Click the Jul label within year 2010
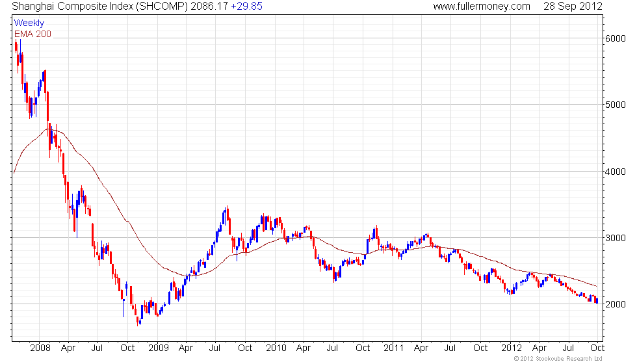The width and height of the screenshot is (637, 364). click(332, 348)
